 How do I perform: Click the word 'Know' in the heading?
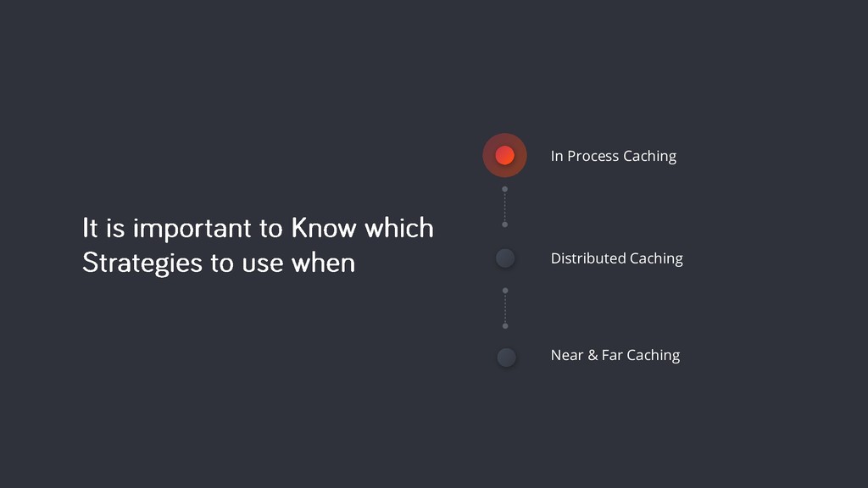(324, 228)
